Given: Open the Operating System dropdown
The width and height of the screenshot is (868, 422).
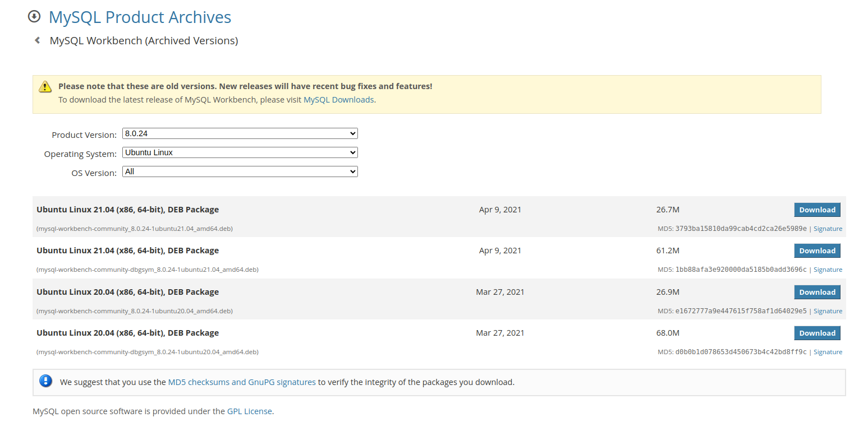Looking at the screenshot, I should [240, 152].
